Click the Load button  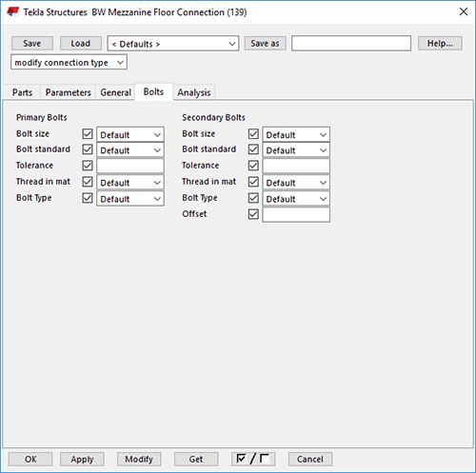tap(81, 43)
